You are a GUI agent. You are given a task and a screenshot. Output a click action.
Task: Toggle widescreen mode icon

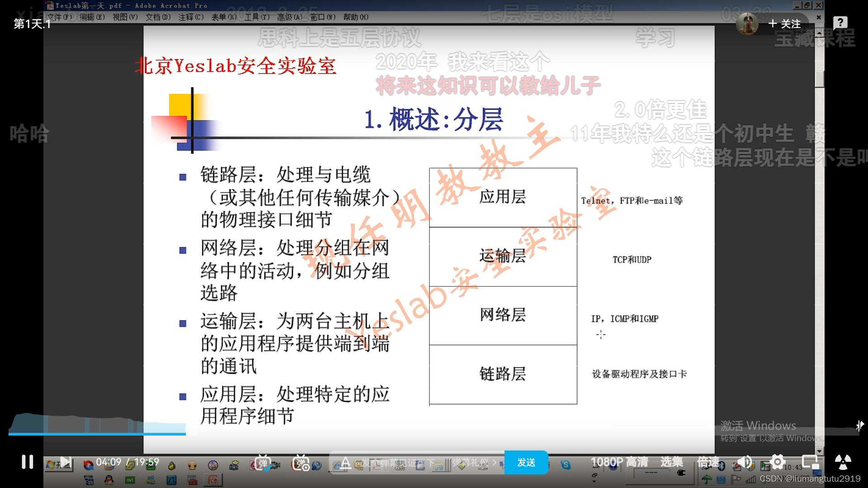[x=810, y=462]
